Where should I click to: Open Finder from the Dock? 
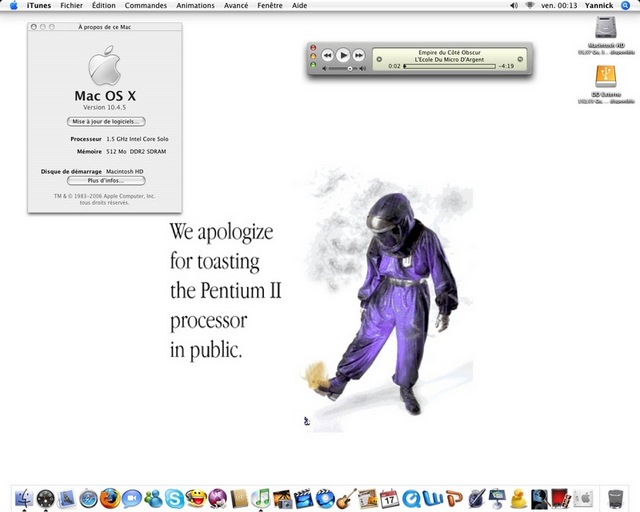pyautogui.click(x=22, y=498)
